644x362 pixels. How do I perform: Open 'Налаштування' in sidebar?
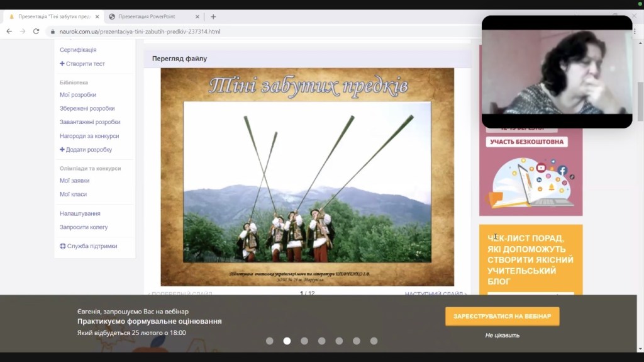[80, 213]
